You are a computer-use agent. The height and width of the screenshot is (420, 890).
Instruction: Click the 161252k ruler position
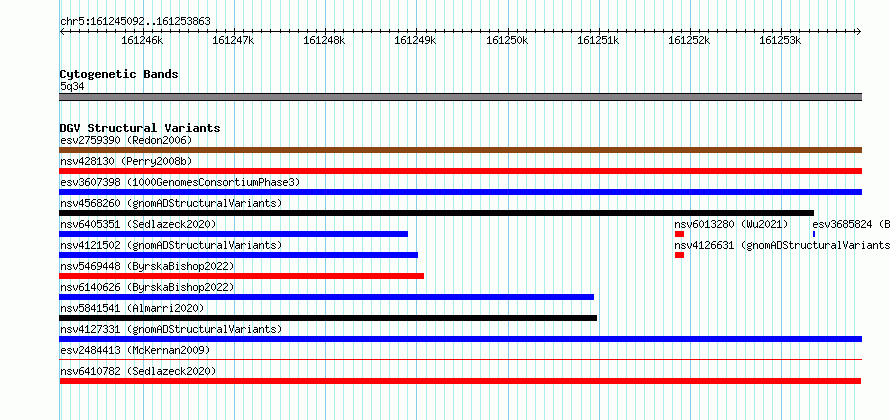pyautogui.click(x=690, y=41)
